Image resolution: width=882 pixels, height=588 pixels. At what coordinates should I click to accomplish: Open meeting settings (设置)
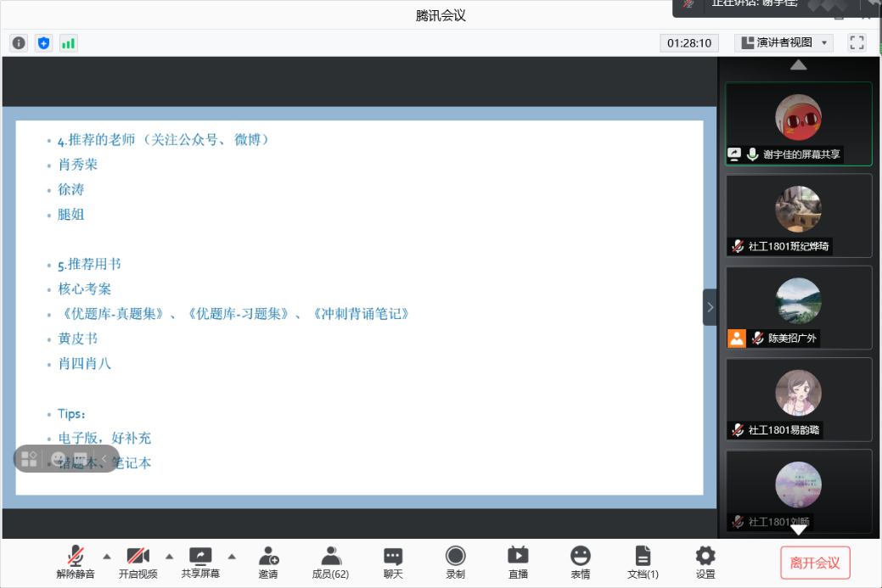pyautogui.click(x=705, y=563)
